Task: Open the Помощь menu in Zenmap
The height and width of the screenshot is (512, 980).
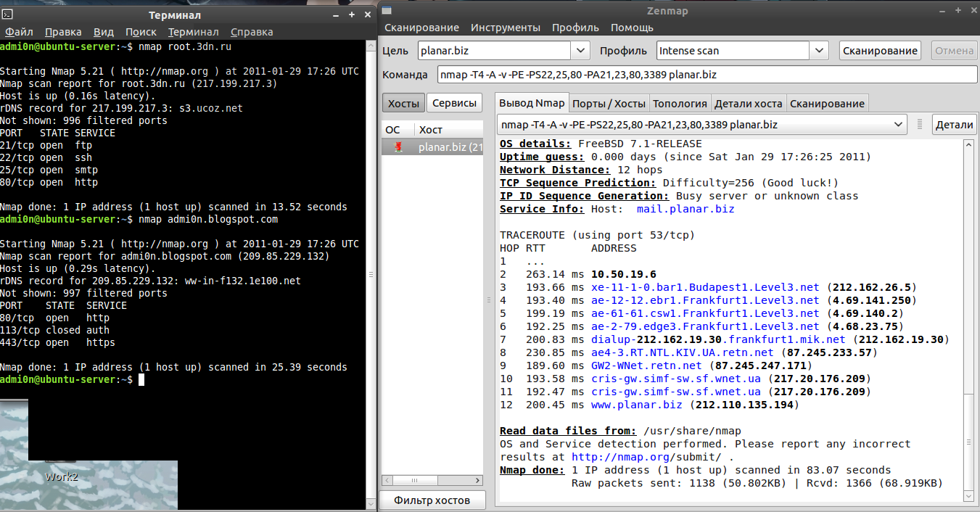Action: [x=632, y=28]
